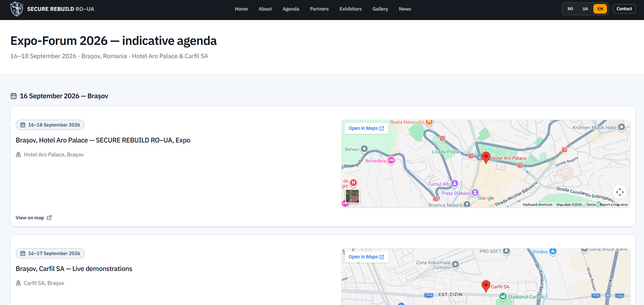Click the Carfil SA Live demonstrations title
Image resolution: width=644 pixels, height=305 pixels.
point(74,269)
